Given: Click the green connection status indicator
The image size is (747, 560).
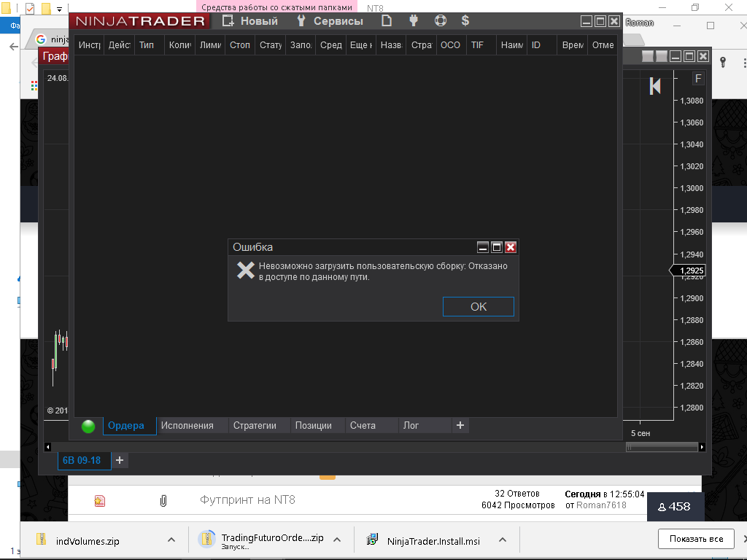Looking at the screenshot, I should (x=88, y=426).
